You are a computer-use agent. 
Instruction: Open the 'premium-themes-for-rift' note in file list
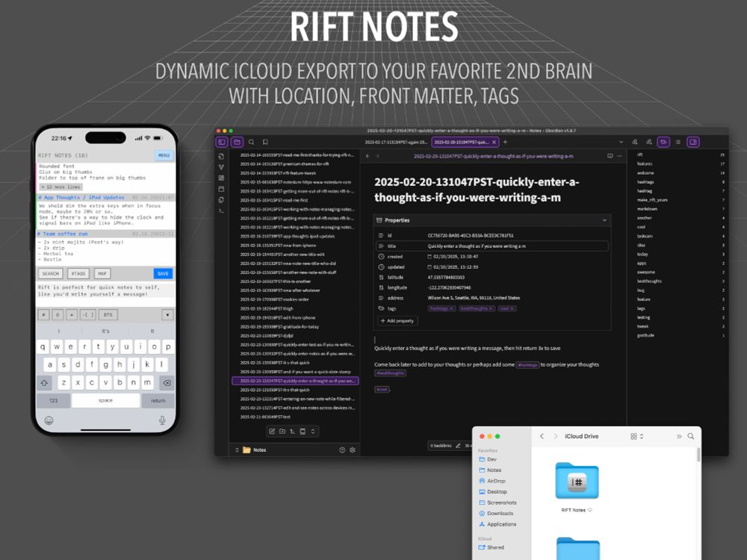(x=285, y=164)
